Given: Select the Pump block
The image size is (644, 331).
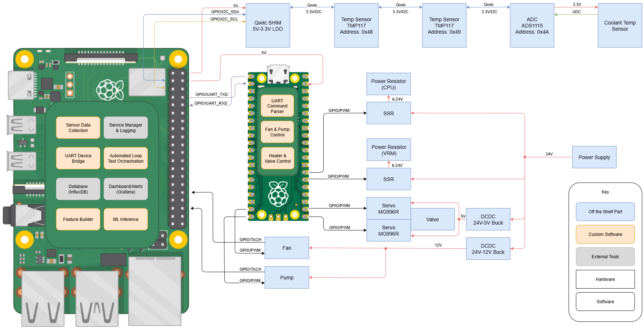Looking at the screenshot, I should coord(287,278).
